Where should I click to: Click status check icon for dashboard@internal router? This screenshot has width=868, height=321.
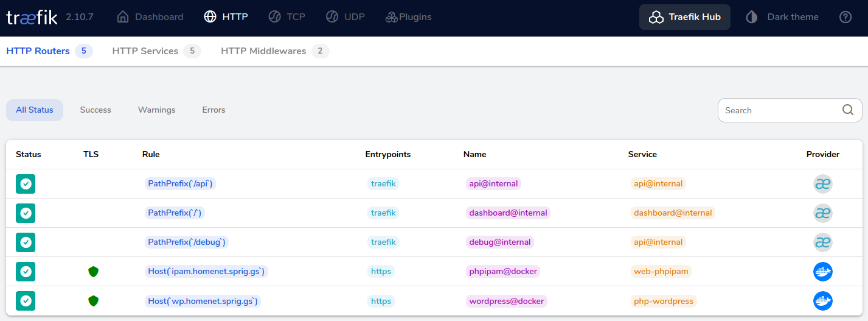[x=26, y=213]
